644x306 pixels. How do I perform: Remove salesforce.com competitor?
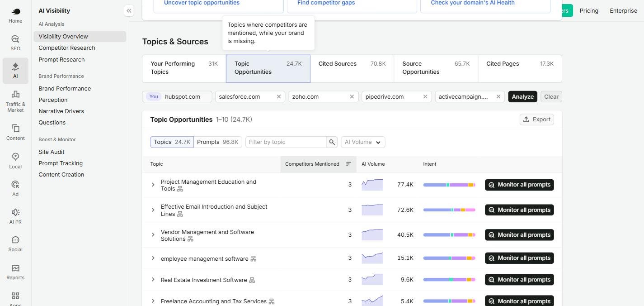coord(279,96)
